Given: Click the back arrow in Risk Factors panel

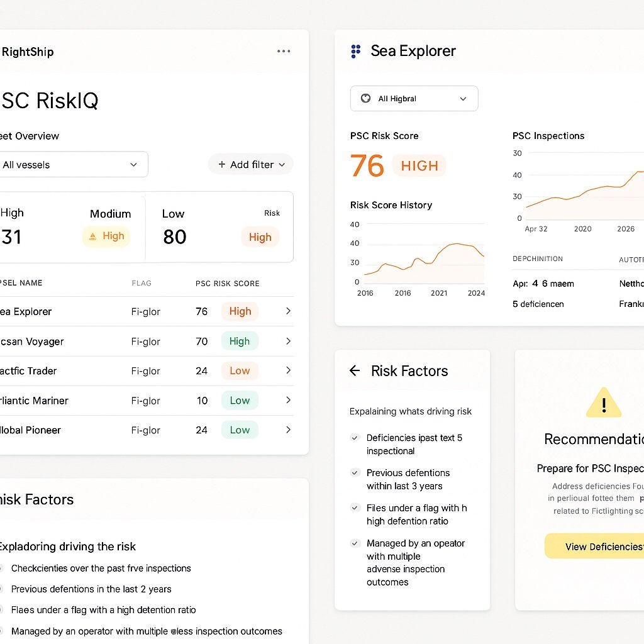Looking at the screenshot, I should point(355,371).
